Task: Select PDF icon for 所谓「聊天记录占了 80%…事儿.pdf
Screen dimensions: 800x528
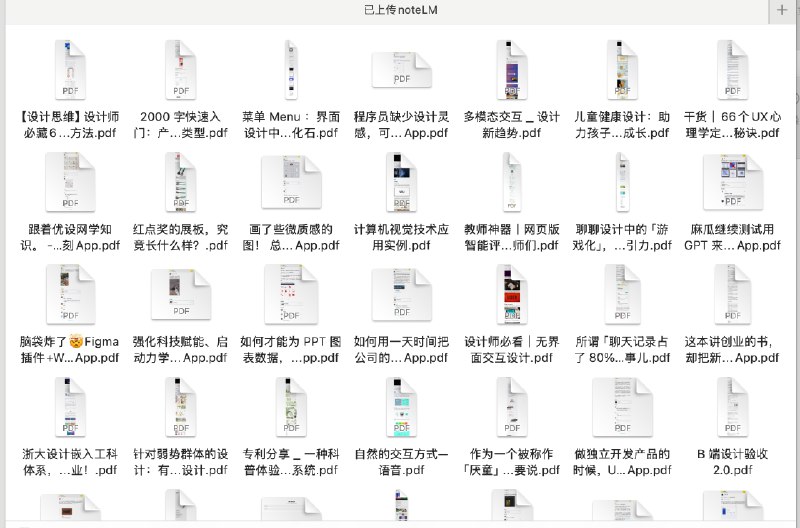Action: tap(622, 294)
